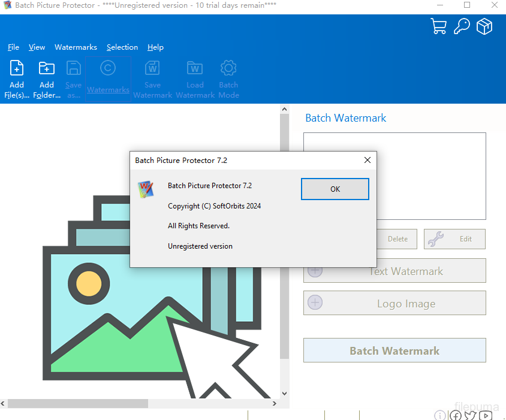Click the 3D box icon

point(484,26)
